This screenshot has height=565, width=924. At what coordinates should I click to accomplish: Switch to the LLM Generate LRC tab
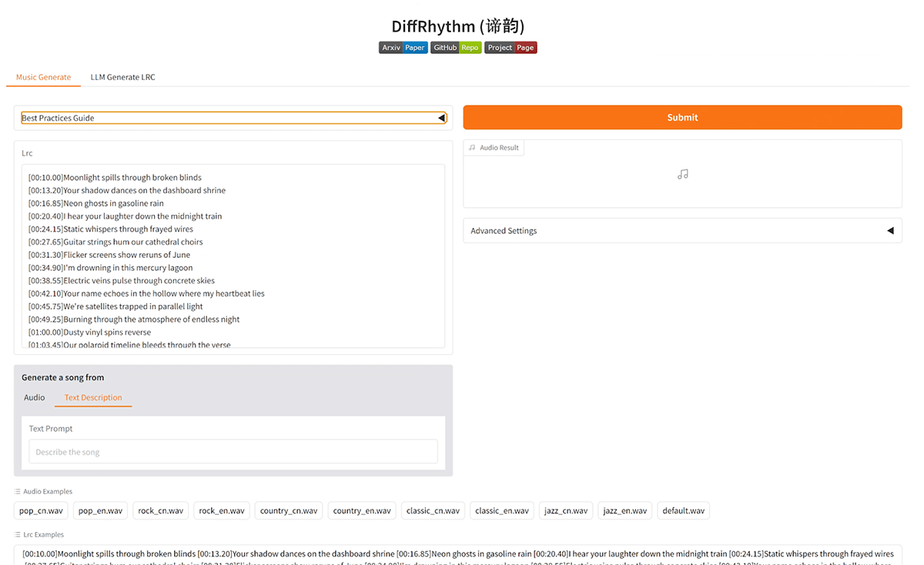click(x=122, y=77)
